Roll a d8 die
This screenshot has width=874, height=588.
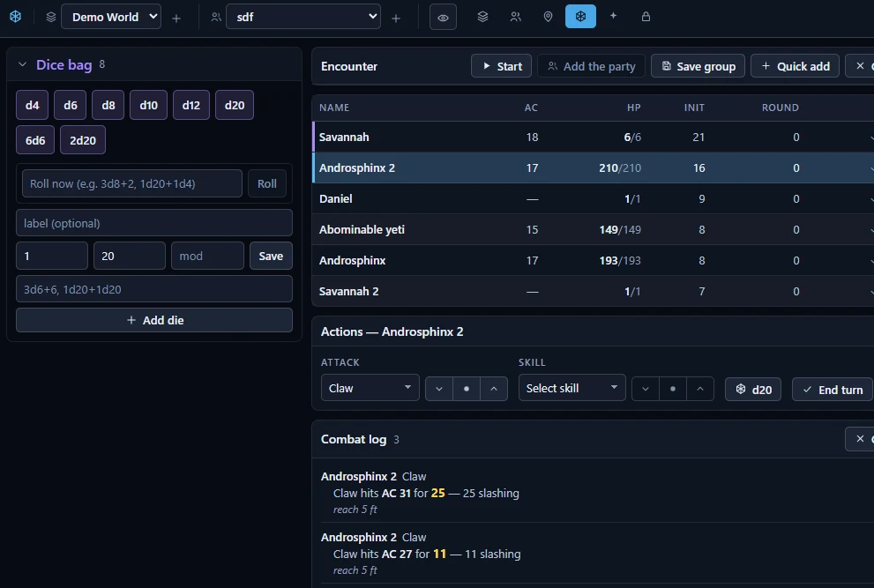[x=108, y=105]
